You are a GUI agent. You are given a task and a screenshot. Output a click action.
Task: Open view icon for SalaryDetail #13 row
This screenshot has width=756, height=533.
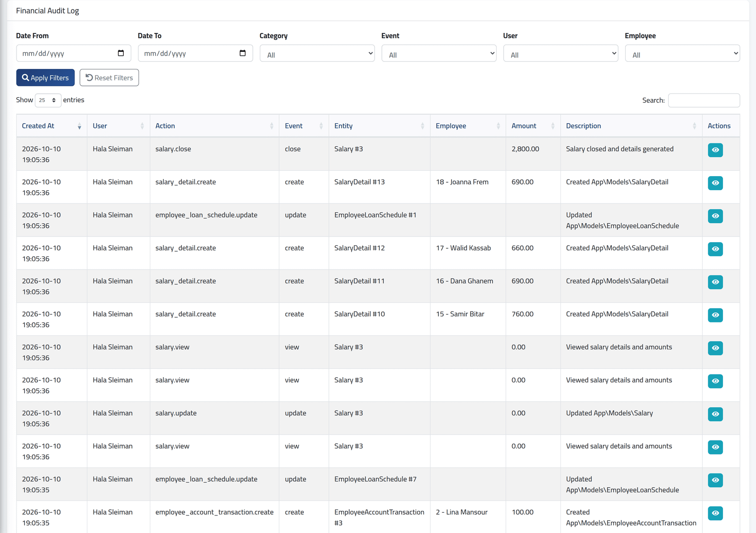click(715, 183)
